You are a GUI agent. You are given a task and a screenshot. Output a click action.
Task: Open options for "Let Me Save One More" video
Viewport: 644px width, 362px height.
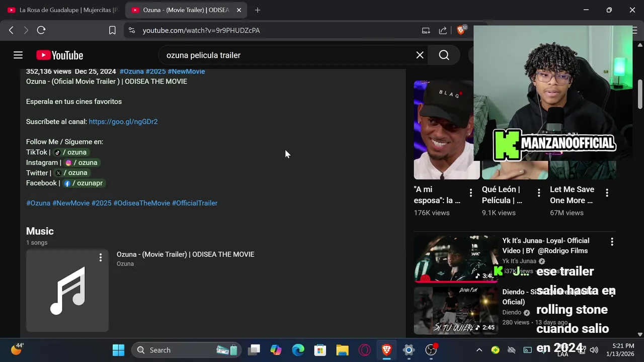tap(607, 193)
